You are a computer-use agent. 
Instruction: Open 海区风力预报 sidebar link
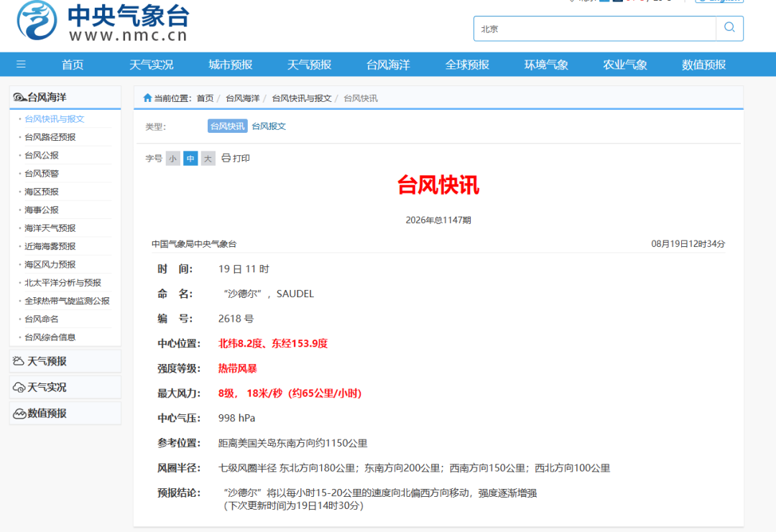[x=50, y=264]
